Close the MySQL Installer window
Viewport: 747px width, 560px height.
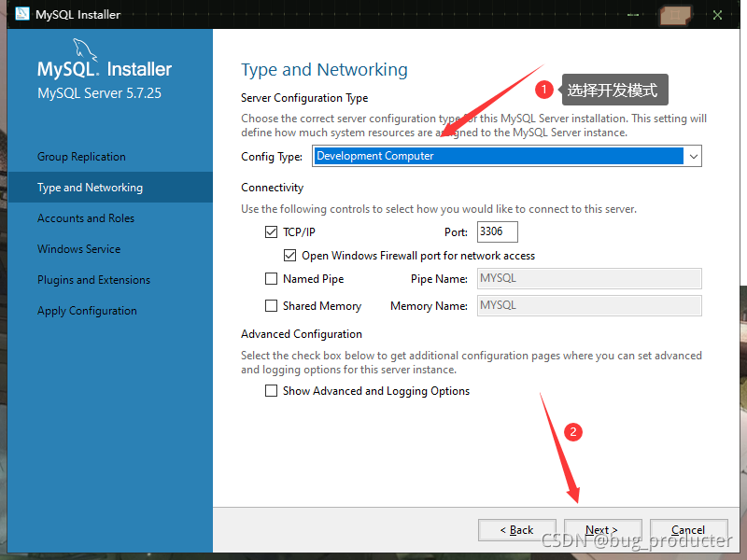tap(717, 15)
